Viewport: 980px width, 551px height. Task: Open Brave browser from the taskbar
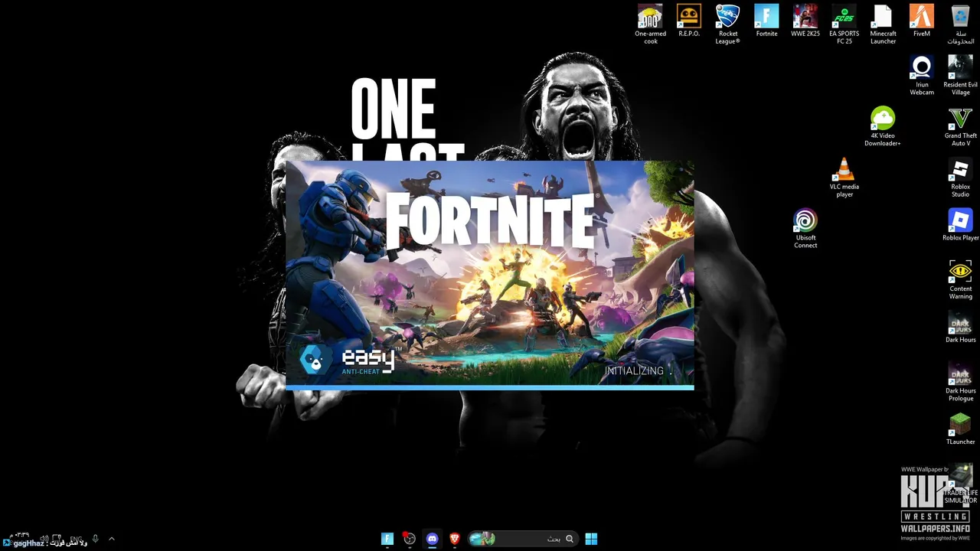pos(455,539)
